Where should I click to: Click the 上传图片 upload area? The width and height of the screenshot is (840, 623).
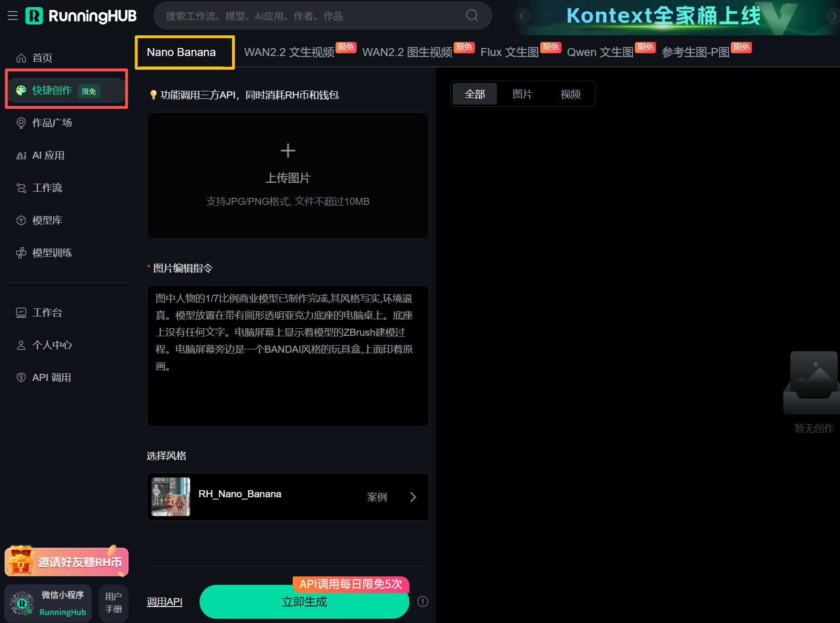288,176
